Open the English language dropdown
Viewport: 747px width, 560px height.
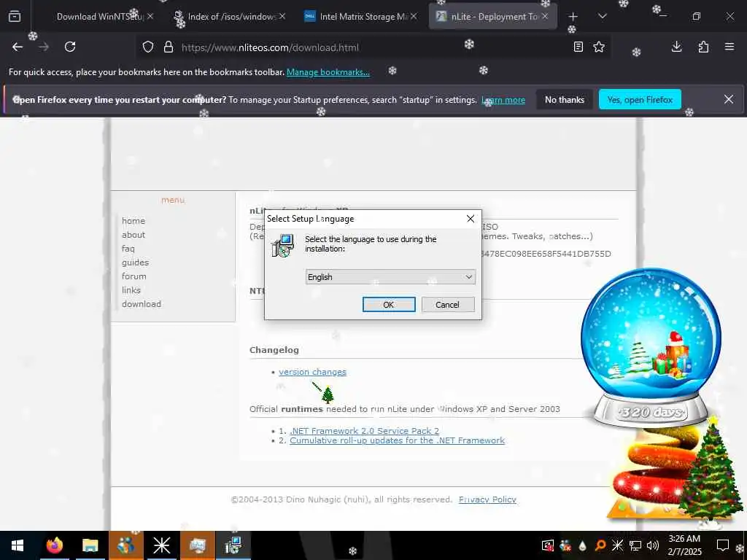tap(390, 276)
